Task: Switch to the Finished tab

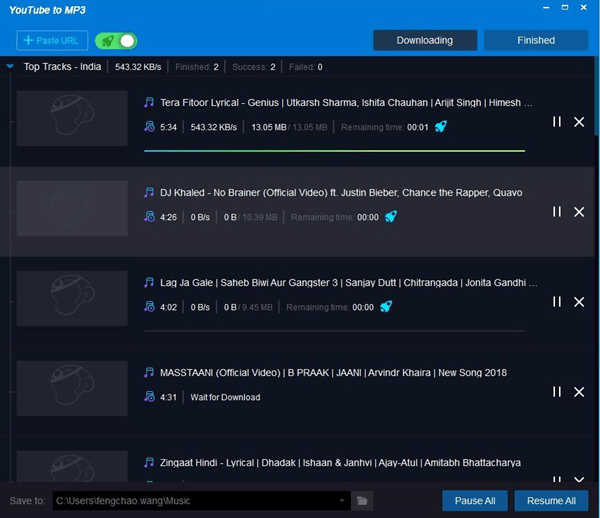Action: pyautogui.click(x=536, y=40)
